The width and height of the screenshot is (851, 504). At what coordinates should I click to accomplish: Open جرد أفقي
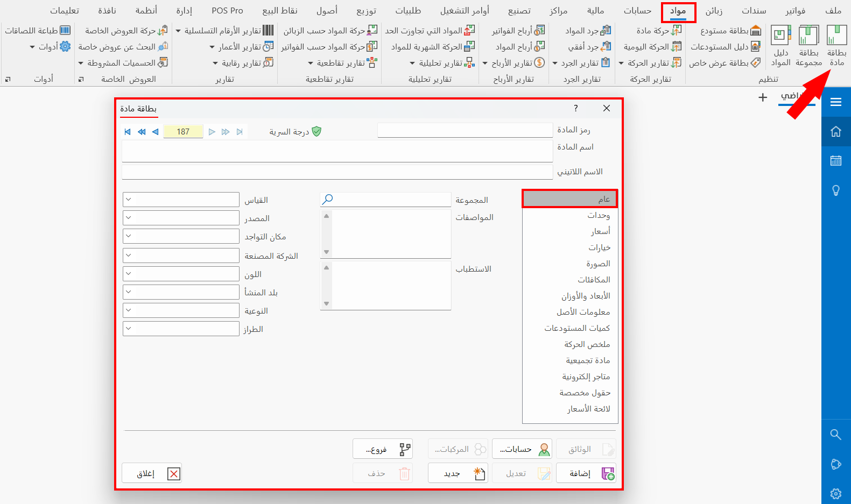pyautogui.click(x=589, y=47)
